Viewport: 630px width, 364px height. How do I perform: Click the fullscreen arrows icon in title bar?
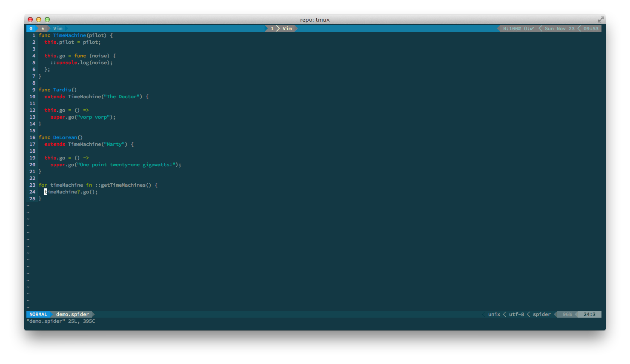pos(600,20)
